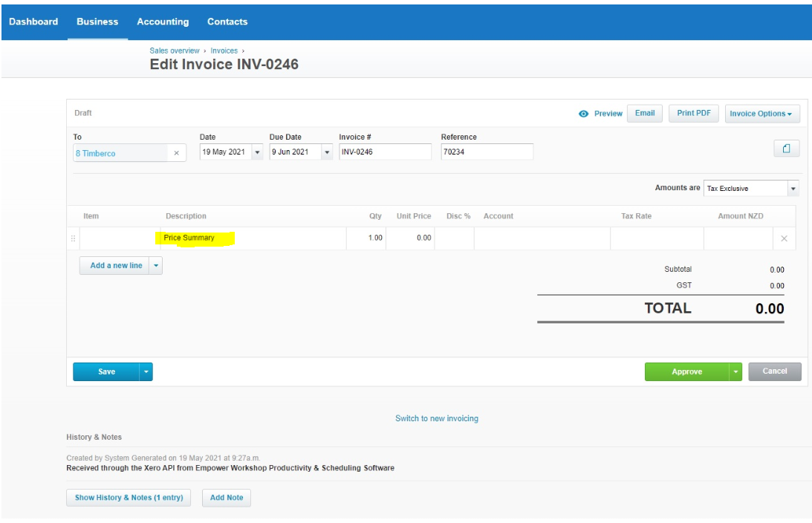Expand the Approve button arrow options
Image resolution: width=812 pixels, height=523 pixels.
coord(735,371)
